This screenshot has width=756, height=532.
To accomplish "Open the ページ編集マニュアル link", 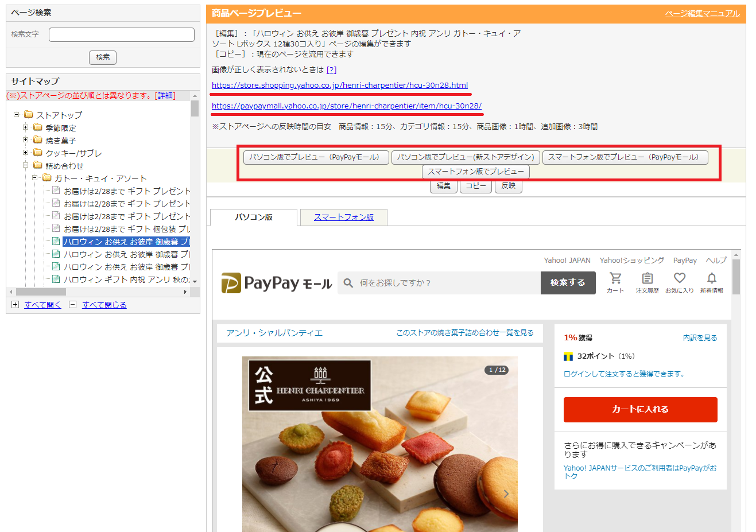I will point(703,13).
